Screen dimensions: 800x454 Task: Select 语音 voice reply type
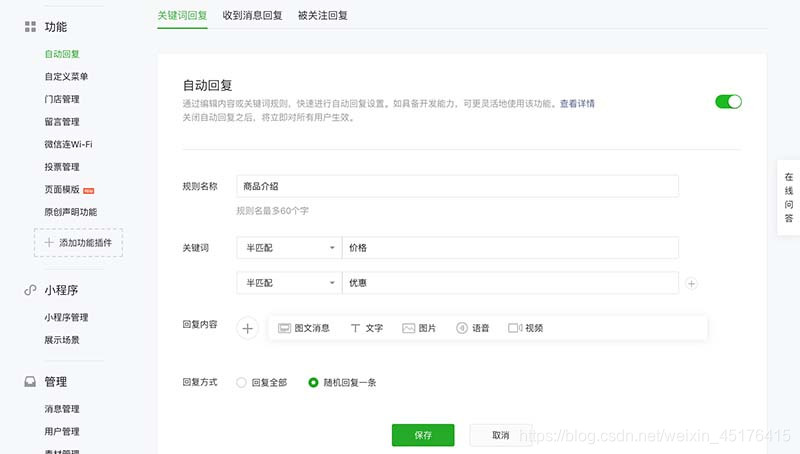coord(472,328)
